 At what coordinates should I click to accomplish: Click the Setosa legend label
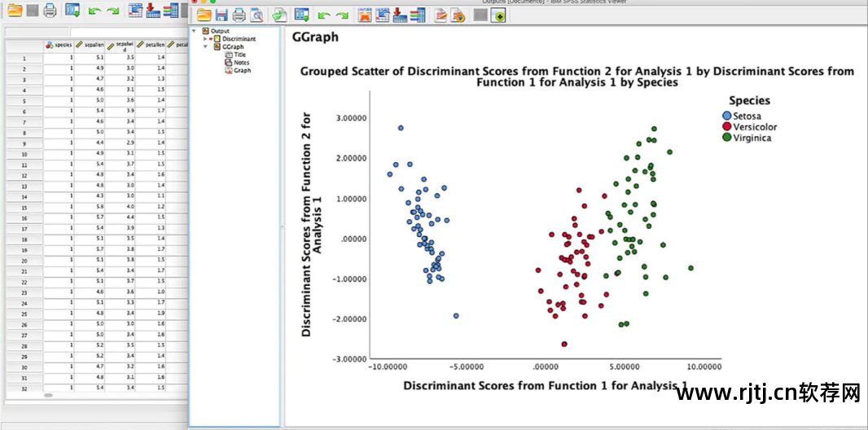747,116
